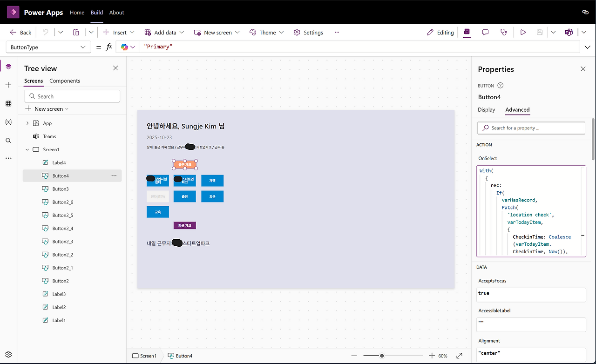Switch to the Home tab
The width and height of the screenshot is (596, 364).
click(x=77, y=13)
